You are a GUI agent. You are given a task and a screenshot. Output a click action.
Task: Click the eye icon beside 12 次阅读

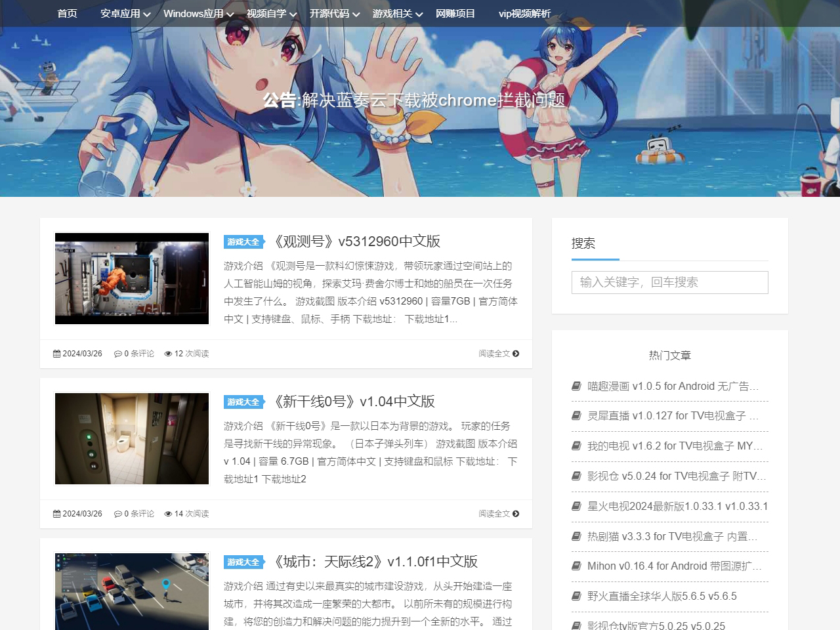click(x=168, y=354)
